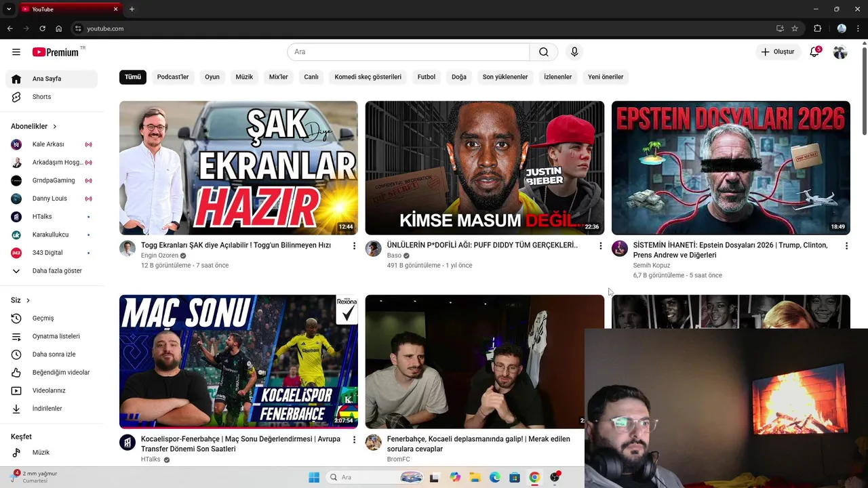Image resolution: width=868 pixels, height=488 pixels.
Task: Open Togg ŞAK Ekranlar Hazır thumbnail
Action: coord(239,168)
